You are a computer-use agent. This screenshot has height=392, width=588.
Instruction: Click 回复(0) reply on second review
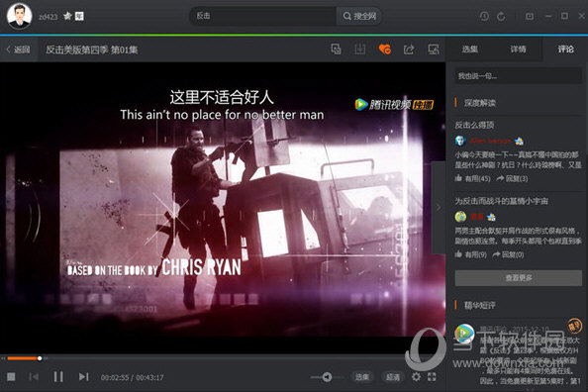(x=508, y=254)
